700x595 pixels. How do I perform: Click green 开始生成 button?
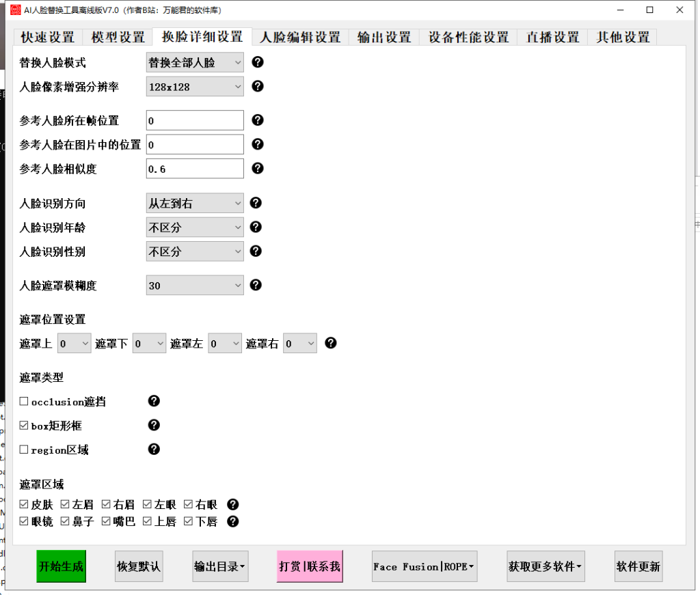[x=61, y=566]
